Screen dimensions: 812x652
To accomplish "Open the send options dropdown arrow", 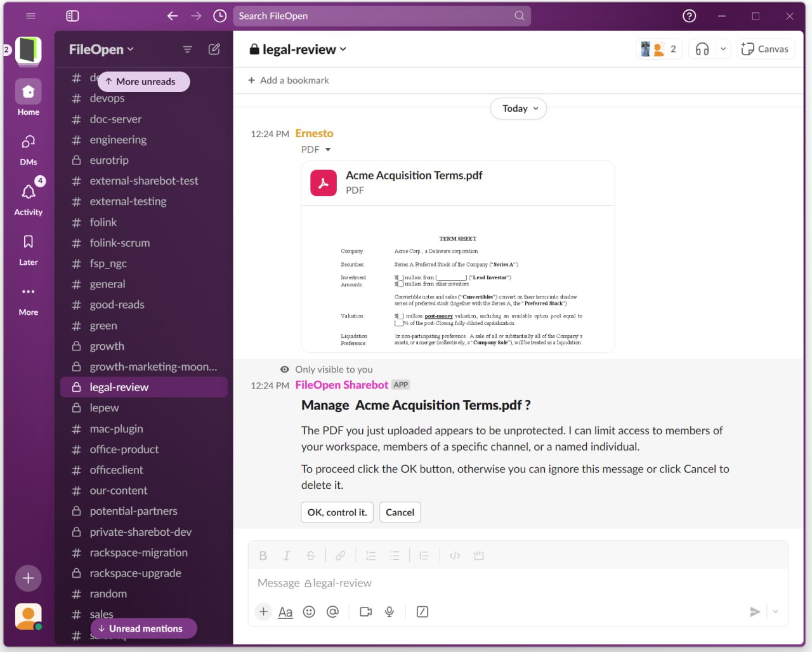I will 775,611.
